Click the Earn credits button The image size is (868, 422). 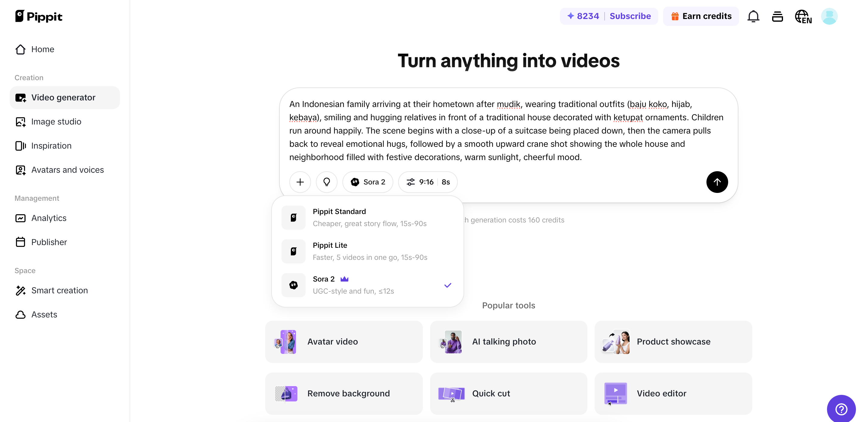tap(701, 16)
